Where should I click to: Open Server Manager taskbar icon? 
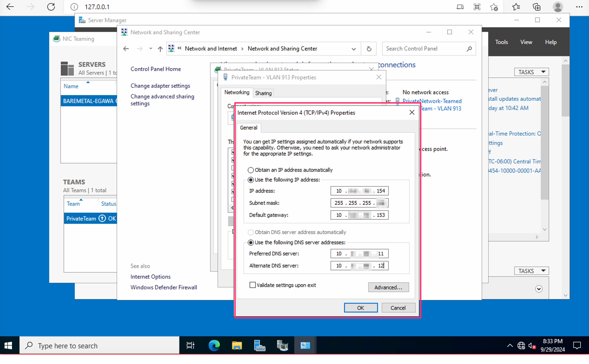point(259,345)
